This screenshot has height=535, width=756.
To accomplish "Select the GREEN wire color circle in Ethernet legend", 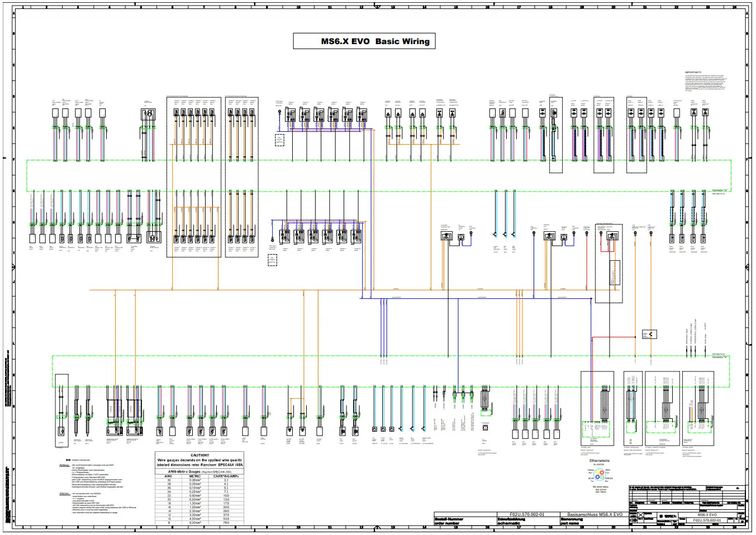I will 602,477.
